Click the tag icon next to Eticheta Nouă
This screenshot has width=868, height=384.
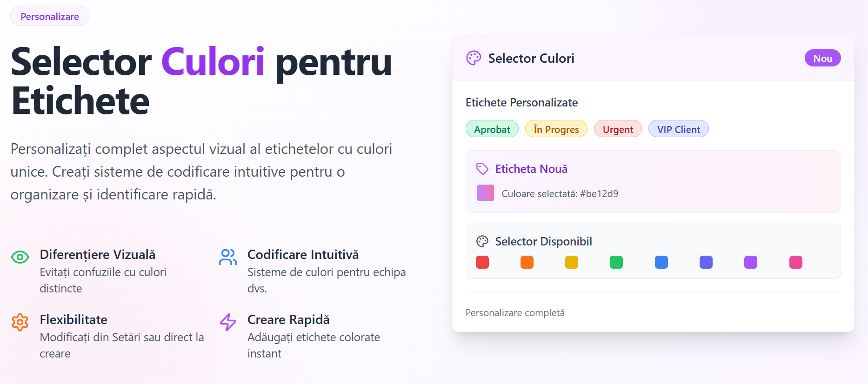point(482,169)
